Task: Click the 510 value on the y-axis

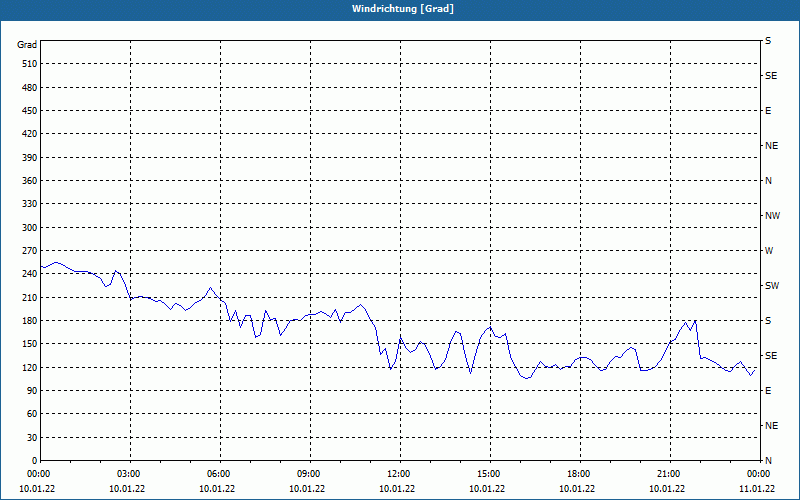Action: 30,64
